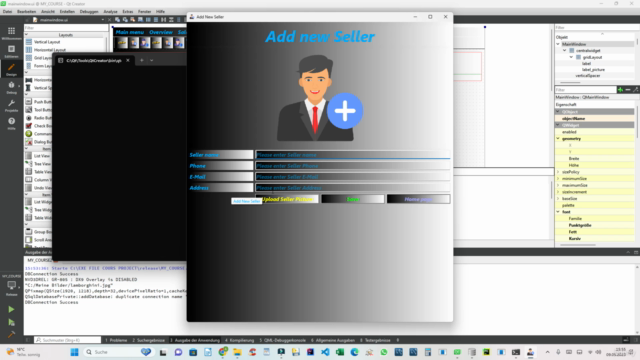The height and width of the screenshot is (360, 640).
Task: Open the Extras menu
Action: pos(128,11)
